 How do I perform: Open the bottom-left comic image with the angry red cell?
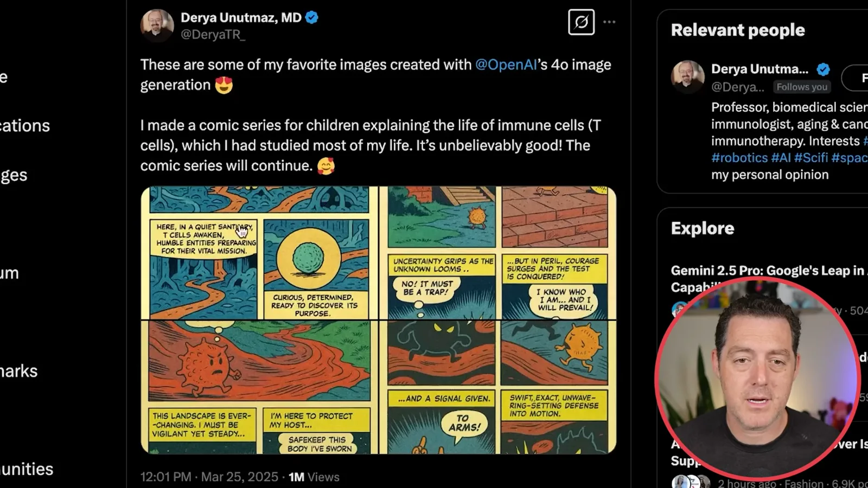pos(259,387)
